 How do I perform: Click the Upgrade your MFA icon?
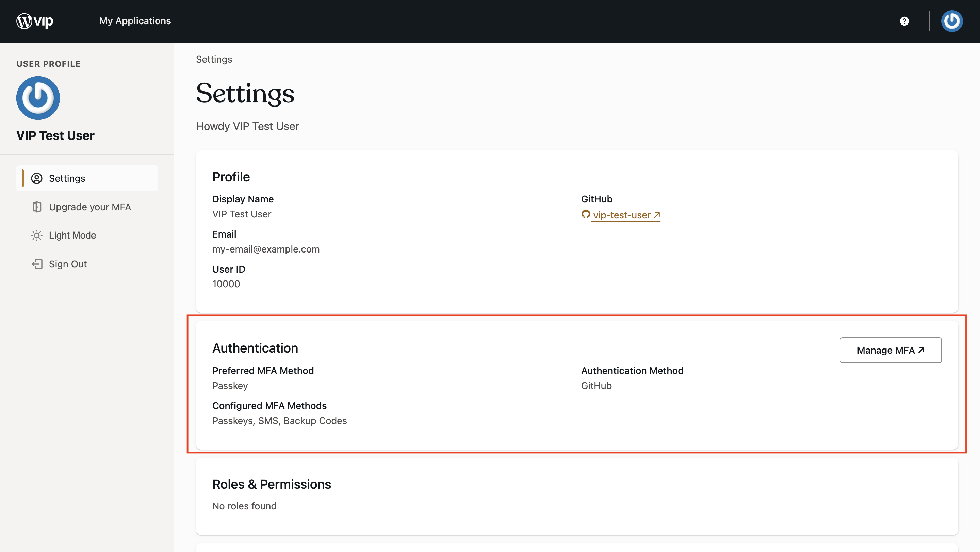[x=36, y=207]
